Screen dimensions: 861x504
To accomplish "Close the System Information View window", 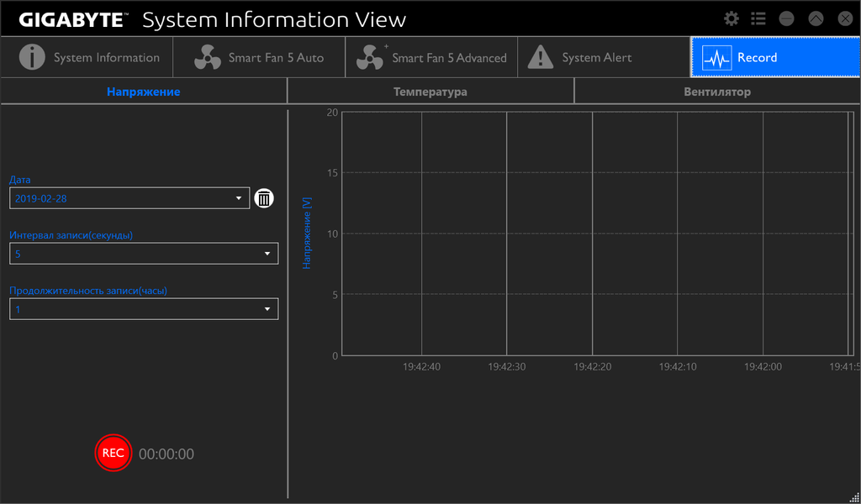I will pyautogui.click(x=845, y=18).
